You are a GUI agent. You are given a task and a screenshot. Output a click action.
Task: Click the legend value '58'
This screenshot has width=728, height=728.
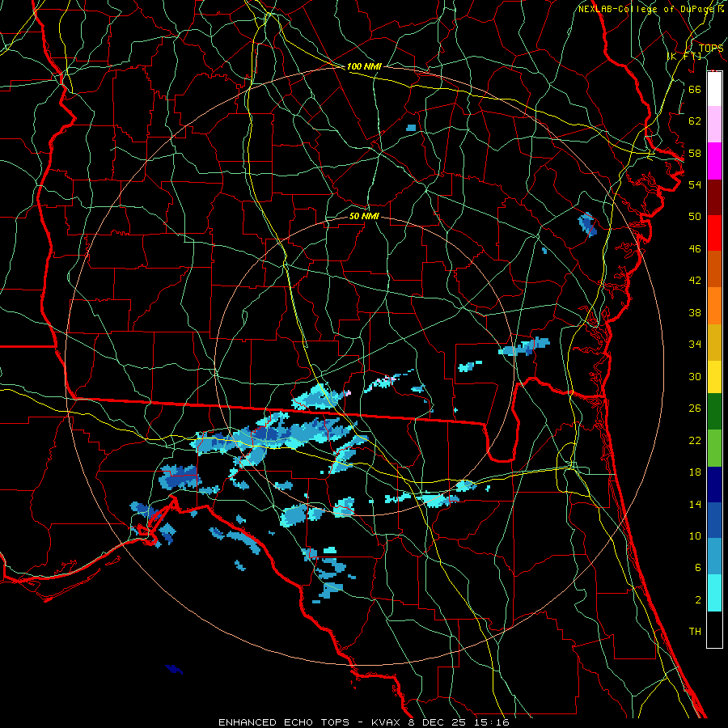point(695,153)
